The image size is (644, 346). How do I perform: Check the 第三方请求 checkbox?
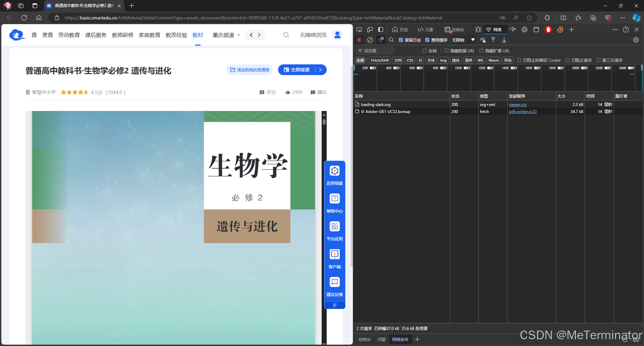(598, 60)
